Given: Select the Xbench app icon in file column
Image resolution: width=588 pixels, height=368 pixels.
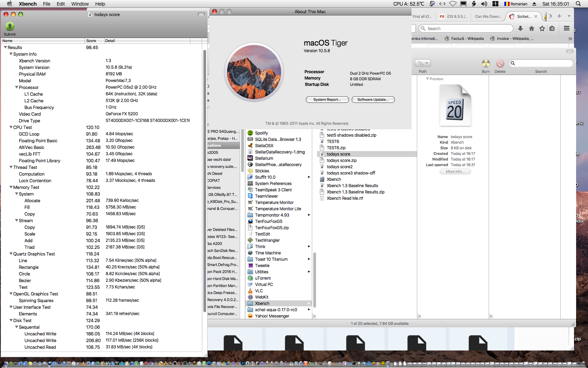Looking at the screenshot, I should coord(322,179).
